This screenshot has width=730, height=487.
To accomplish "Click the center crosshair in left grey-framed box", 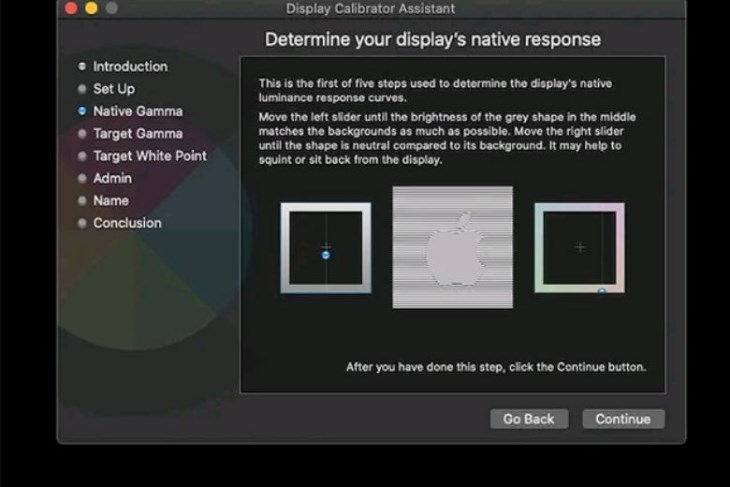I will [x=326, y=247].
